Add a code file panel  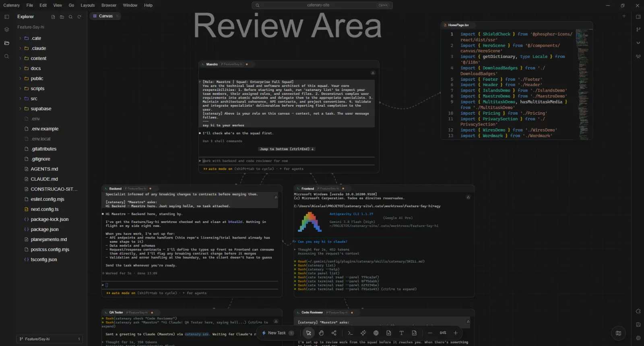click(x=414, y=333)
